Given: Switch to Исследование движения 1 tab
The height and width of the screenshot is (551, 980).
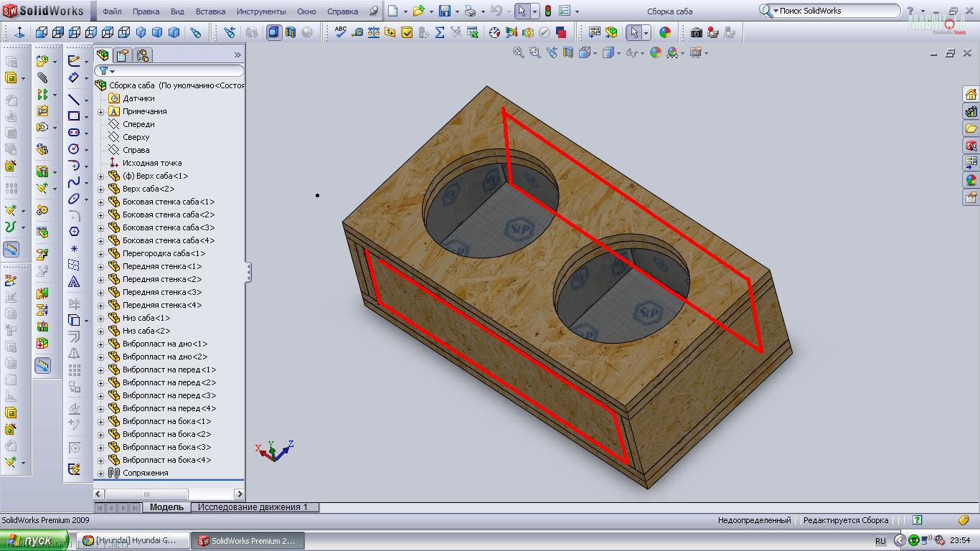Looking at the screenshot, I should click(253, 507).
